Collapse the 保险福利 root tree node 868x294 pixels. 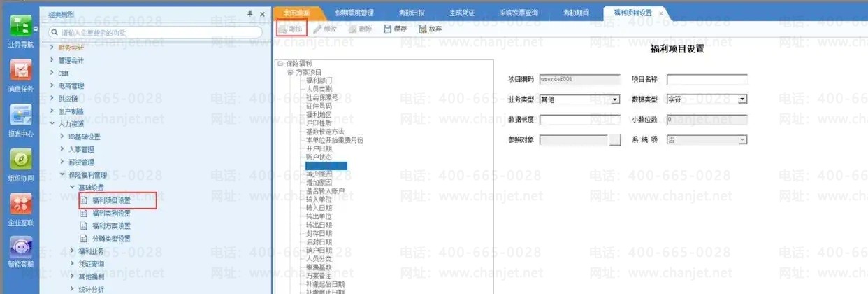pyautogui.click(x=280, y=64)
